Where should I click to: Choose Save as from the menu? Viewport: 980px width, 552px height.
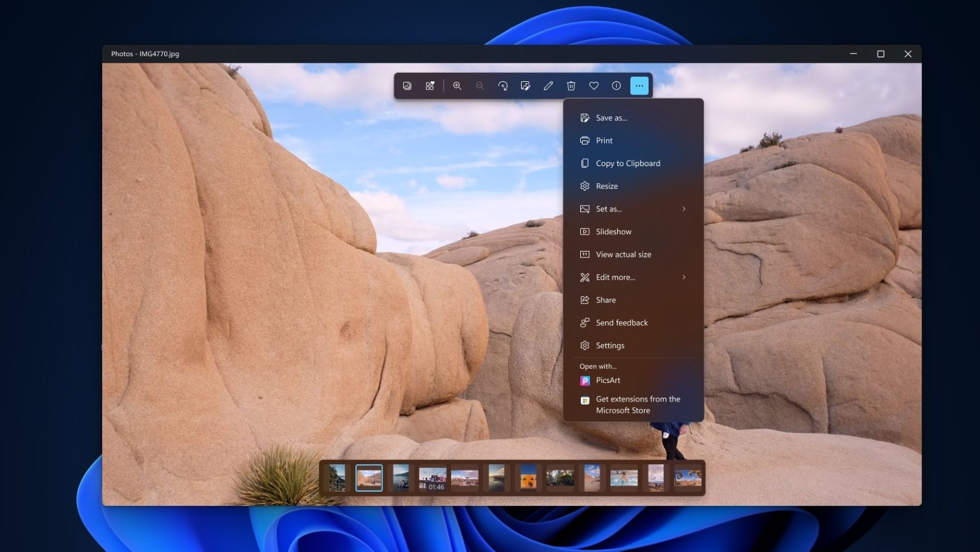point(611,118)
